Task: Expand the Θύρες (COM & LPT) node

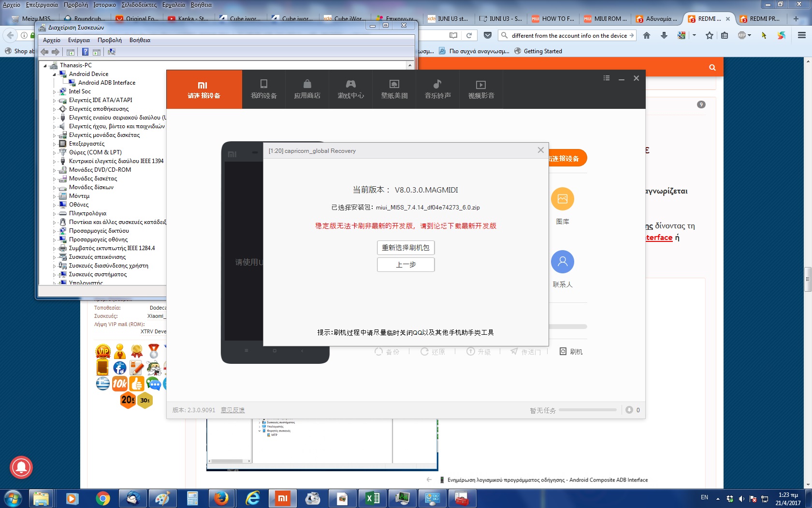Action: click(x=54, y=153)
